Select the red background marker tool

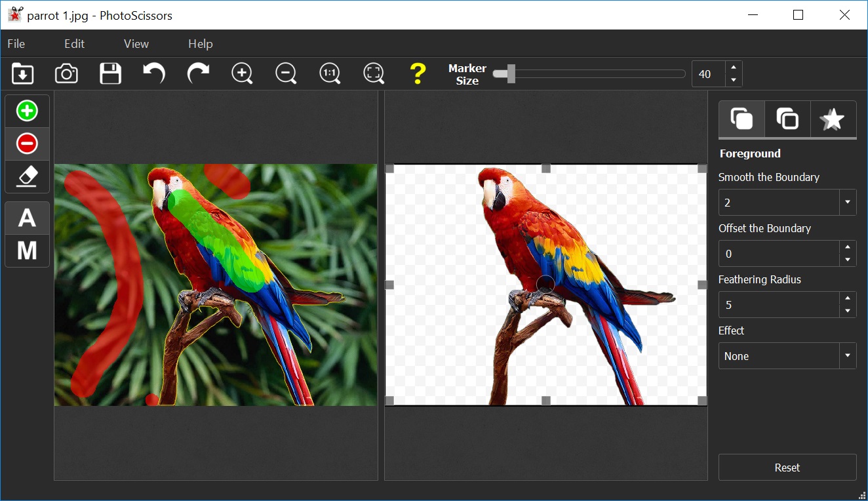(x=27, y=144)
